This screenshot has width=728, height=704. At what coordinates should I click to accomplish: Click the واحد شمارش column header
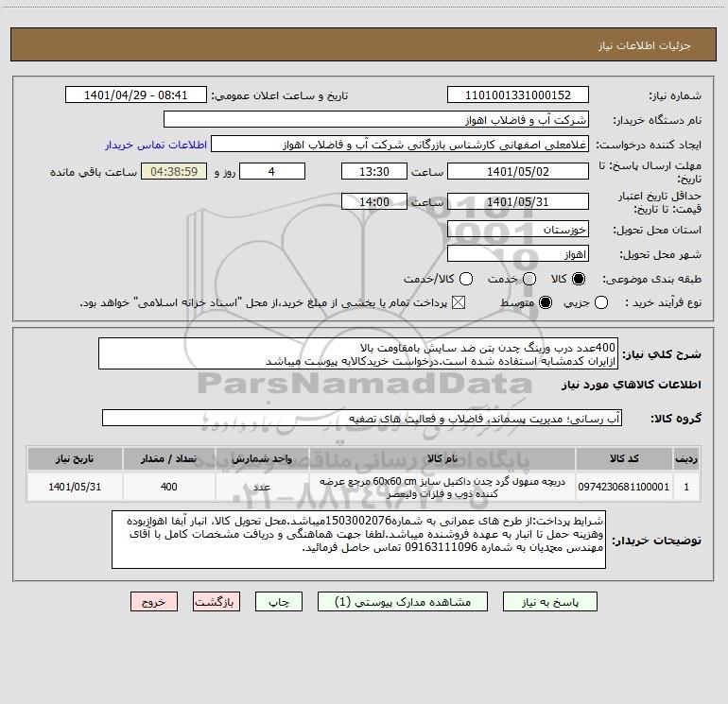[x=262, y=458]
